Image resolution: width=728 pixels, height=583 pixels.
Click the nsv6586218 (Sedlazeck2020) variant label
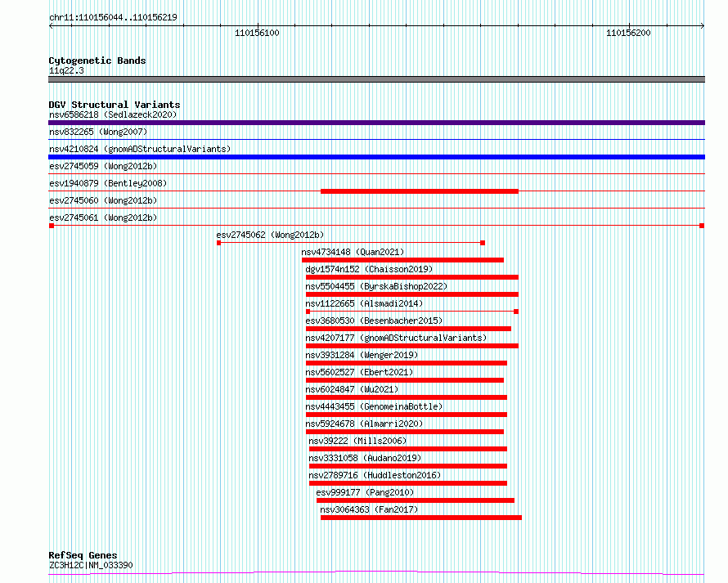pyautogui.click(x=113, y=114)
